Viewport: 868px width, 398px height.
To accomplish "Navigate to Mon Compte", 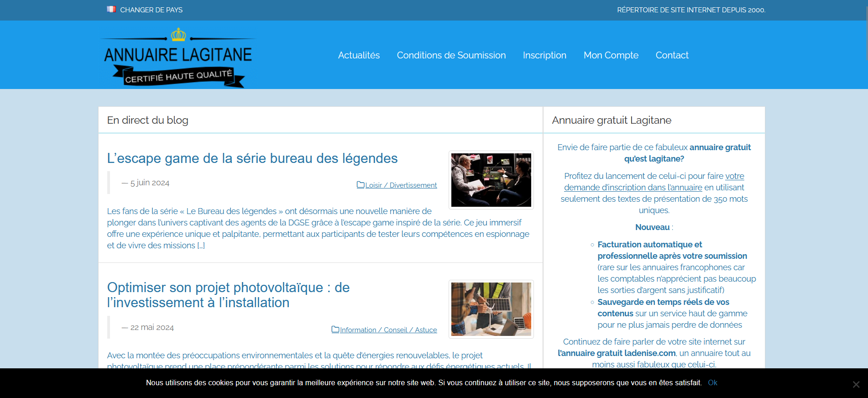I will coord(611,55).
